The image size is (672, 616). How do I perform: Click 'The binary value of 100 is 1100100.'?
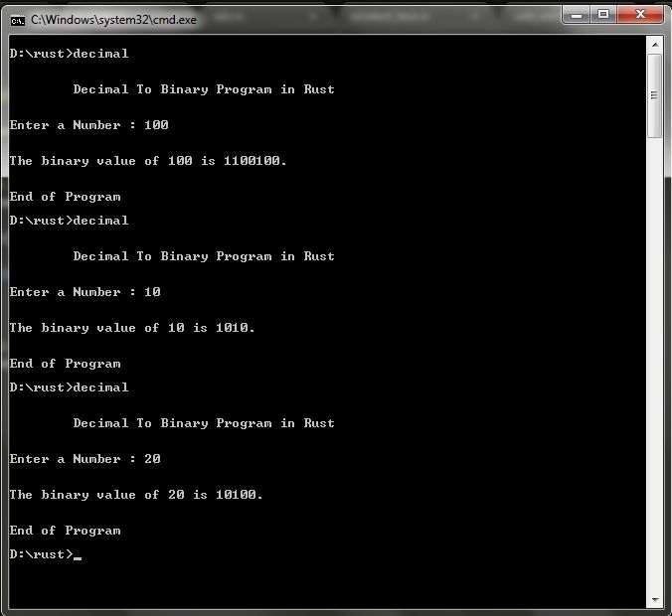(148, 161)
